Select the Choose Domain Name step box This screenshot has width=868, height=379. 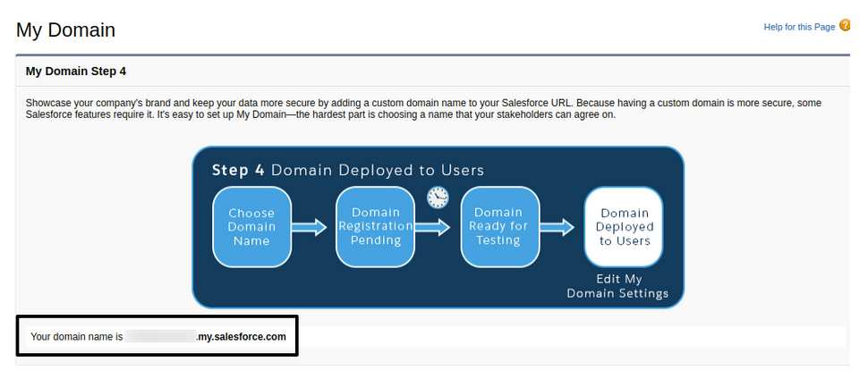point(251,227)
